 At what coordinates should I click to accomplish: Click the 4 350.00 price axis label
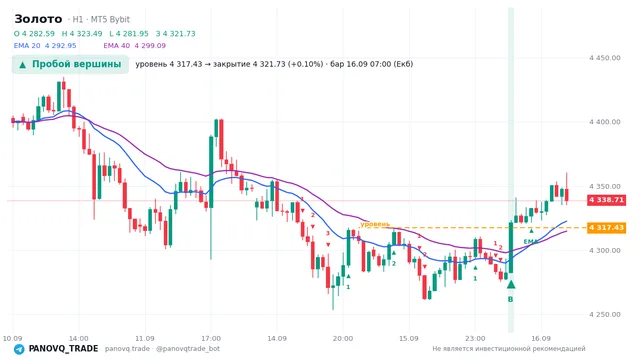[604, 187]
